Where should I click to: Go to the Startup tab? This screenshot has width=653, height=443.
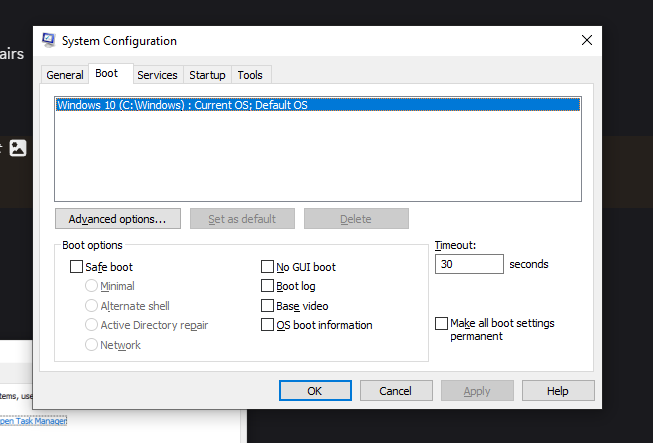[x=207, y=75]
